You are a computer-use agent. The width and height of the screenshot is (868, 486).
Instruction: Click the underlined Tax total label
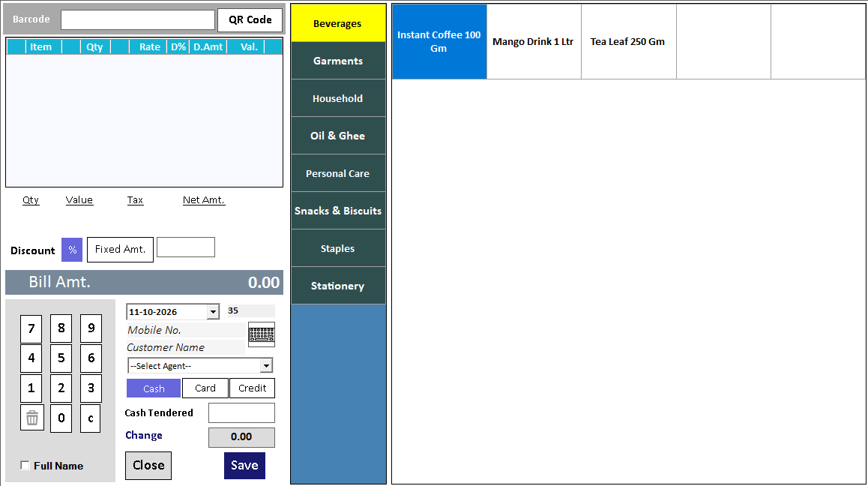[x=135, y=200]
